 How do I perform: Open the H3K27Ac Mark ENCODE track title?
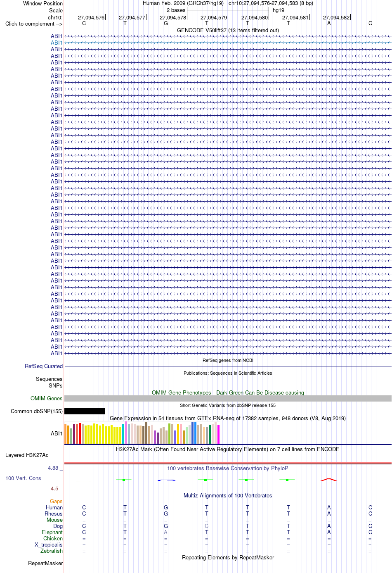click(228, 449)
